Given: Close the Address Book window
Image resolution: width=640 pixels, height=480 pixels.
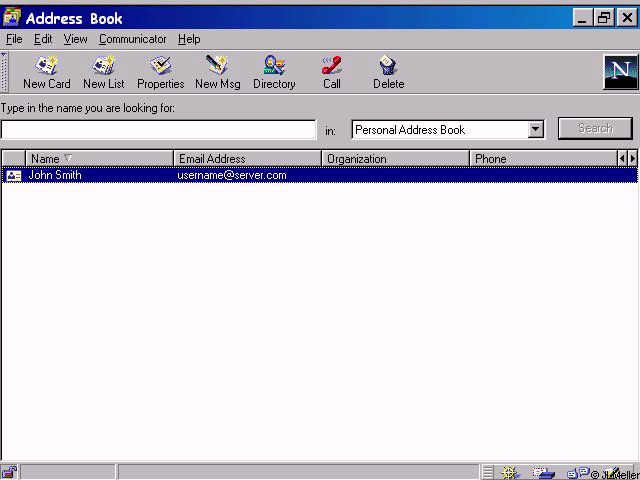Looking at the screenshot, I should [x=627, y=18].
